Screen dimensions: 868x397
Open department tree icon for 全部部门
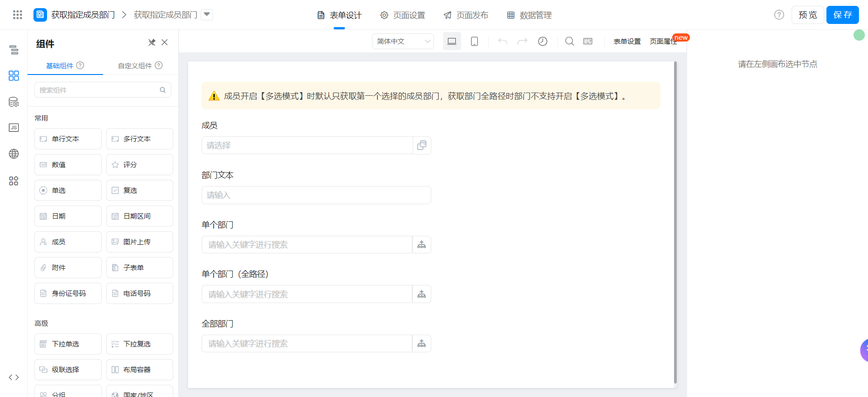(x=422, y=343)
